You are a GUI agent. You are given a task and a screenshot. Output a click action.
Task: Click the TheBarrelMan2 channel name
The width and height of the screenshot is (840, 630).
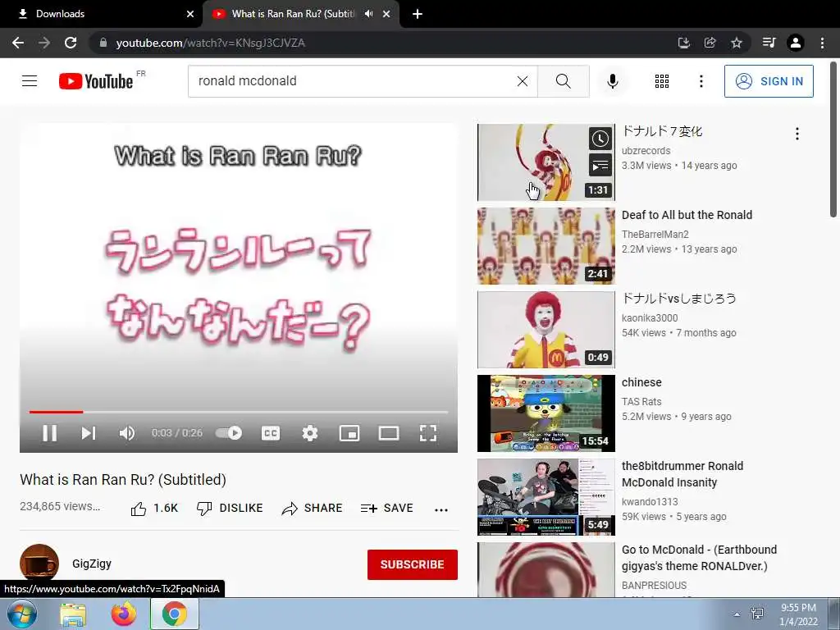click(655, 234)
